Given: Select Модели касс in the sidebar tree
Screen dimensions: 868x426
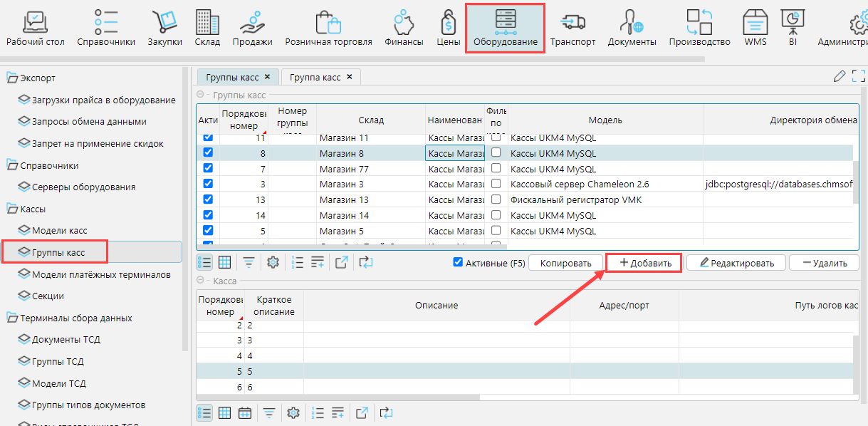Looking at the screenshot, I should click(59, 230).
